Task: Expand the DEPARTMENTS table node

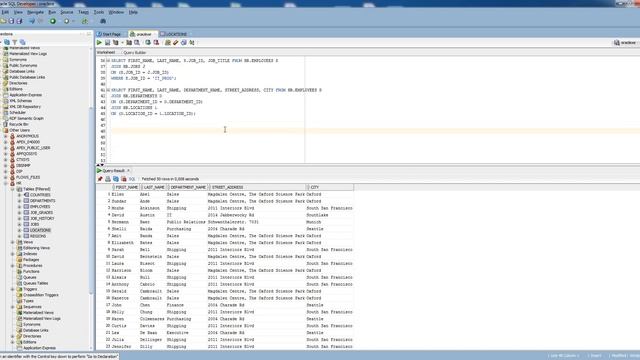Action: 19,201
